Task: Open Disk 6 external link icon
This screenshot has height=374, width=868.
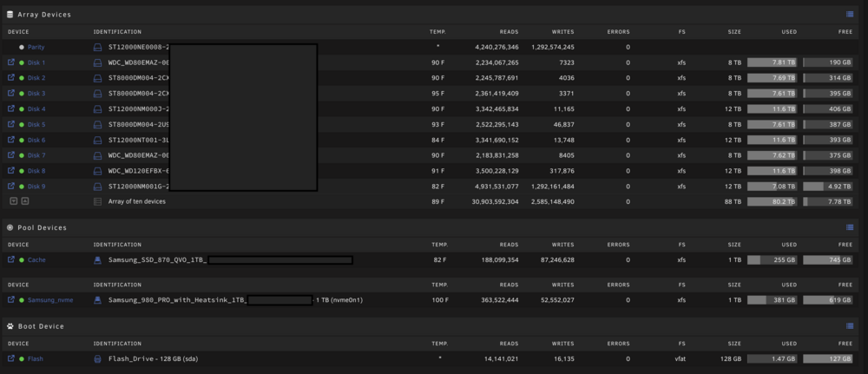Action: tap(11, 140)
